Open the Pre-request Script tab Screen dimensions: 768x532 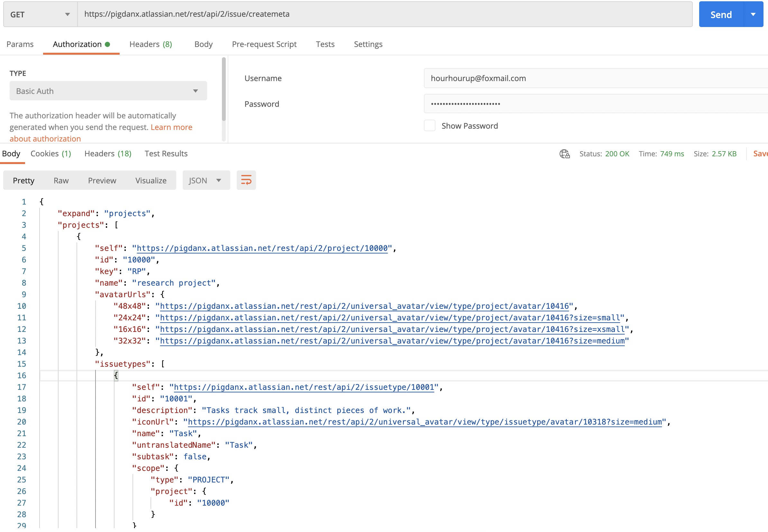point(264,44)
